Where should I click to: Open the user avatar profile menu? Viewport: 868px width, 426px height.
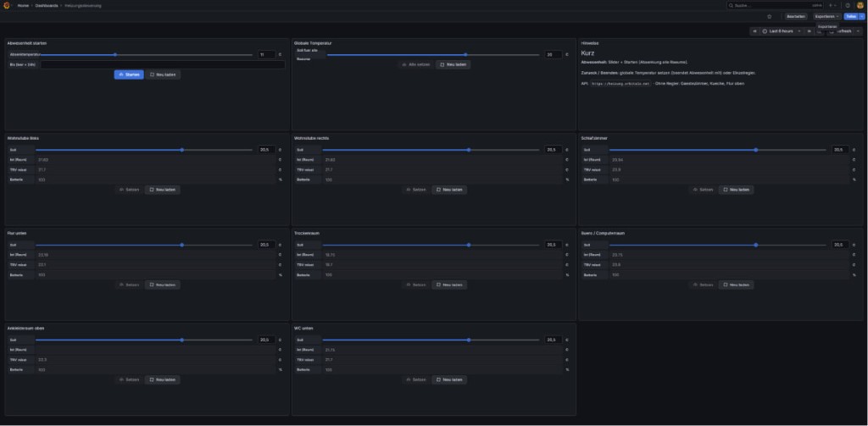tap(860, 5)
